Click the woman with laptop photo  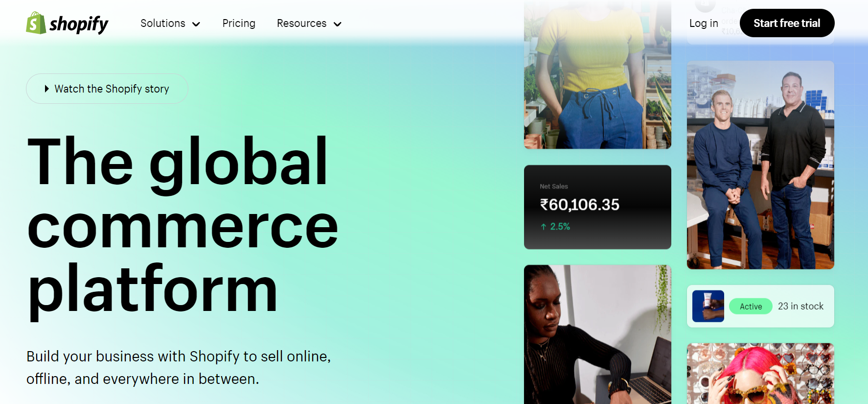[x=597, y=334]
